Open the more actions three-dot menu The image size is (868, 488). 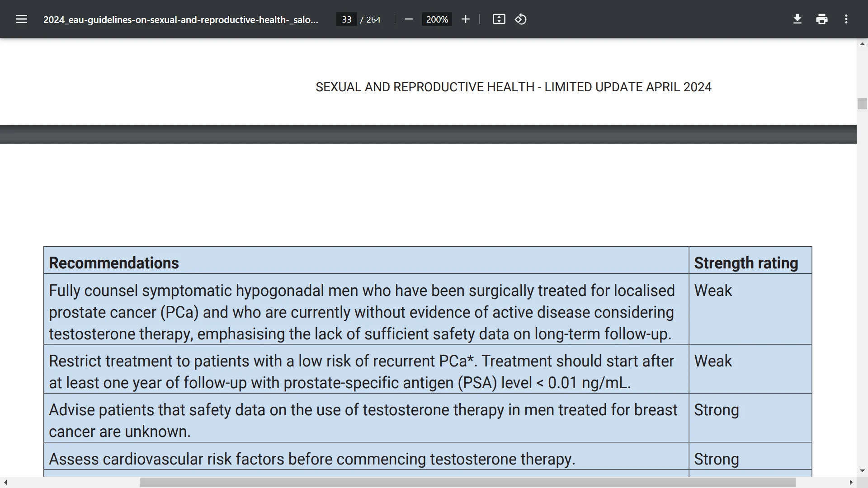coord(846,19)
